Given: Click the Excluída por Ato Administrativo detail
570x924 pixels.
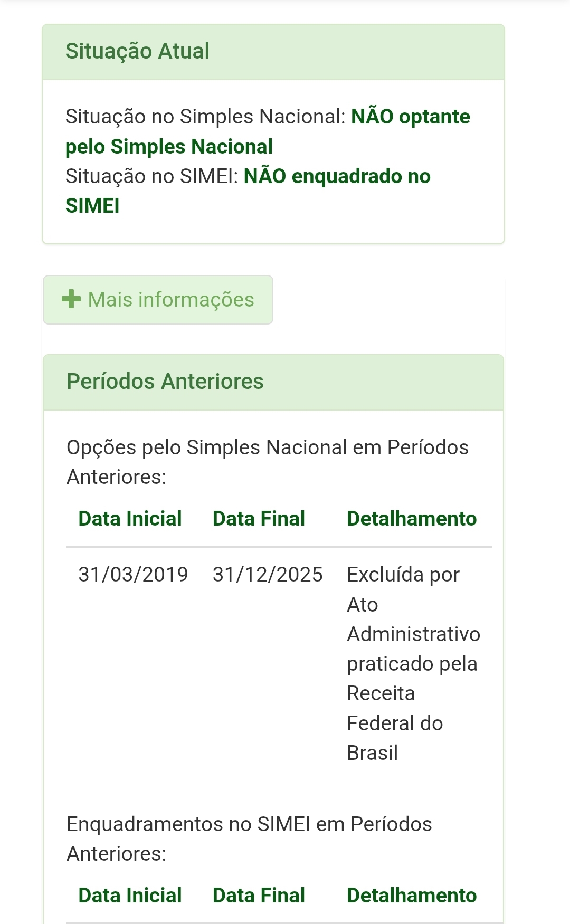Looking at the screenshot, I should (x=414, y=663).
